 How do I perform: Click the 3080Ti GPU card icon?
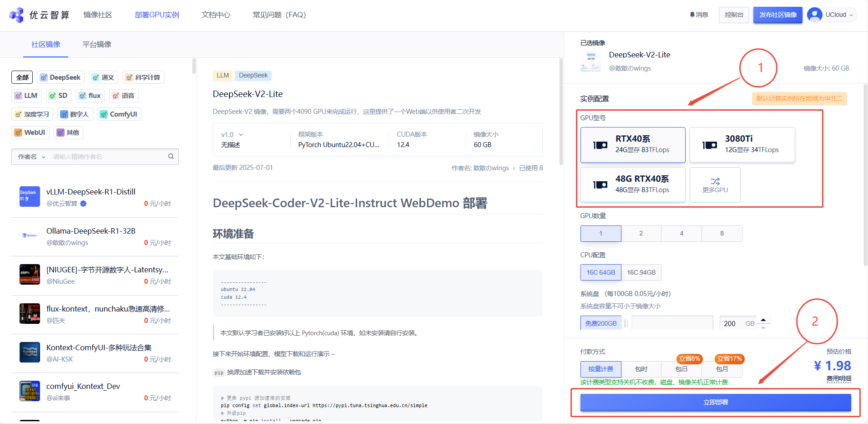(x=709, y=145)
